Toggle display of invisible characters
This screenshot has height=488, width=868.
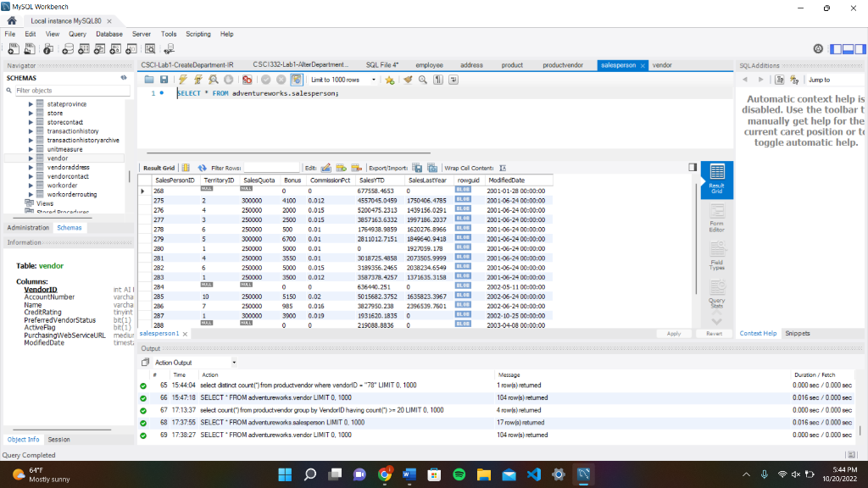click(x=437, y=80)
